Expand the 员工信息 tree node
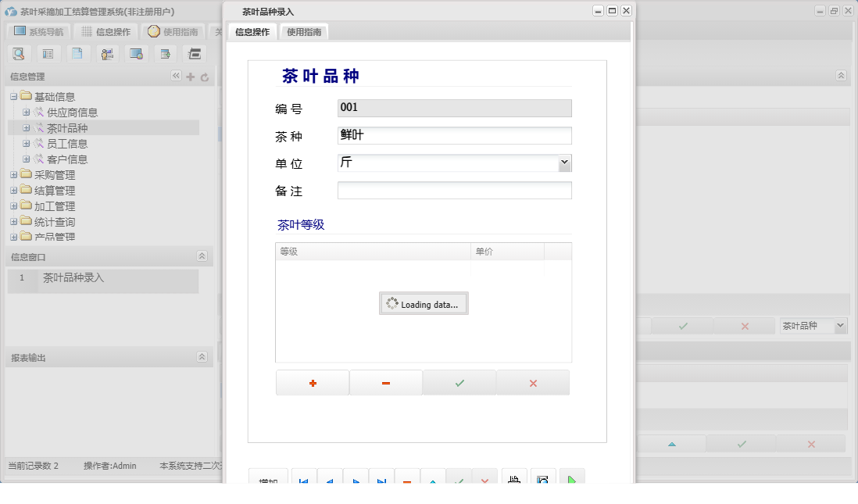This screenshot has height=504, width=858. click(26, 143)
